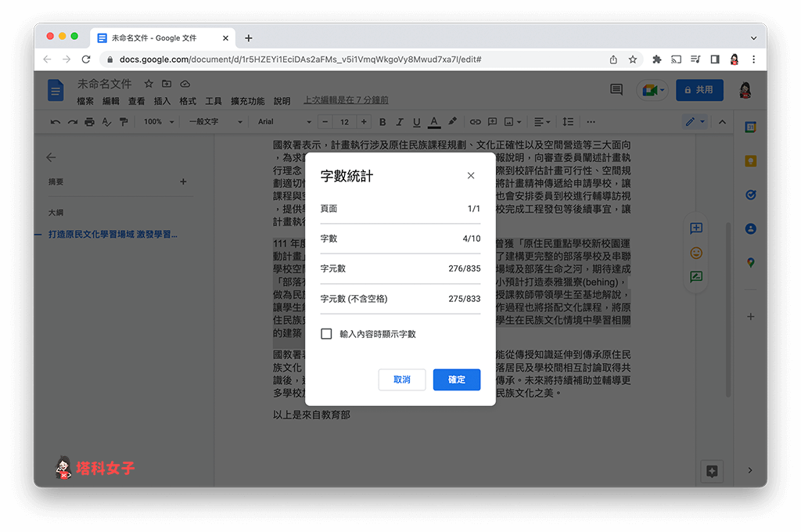Open Google Tasks in the side panel
This screenshot has height=532, width=801.
pos(750,195)
